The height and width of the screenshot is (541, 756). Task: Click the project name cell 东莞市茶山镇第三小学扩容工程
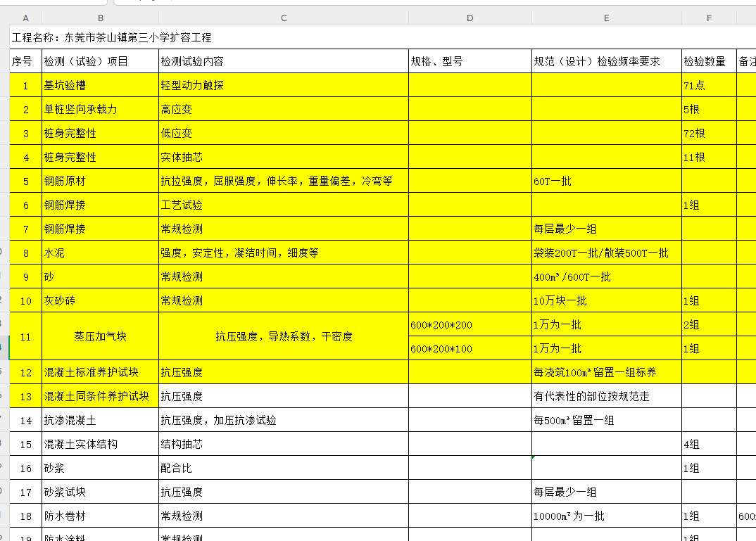point(113,37)
